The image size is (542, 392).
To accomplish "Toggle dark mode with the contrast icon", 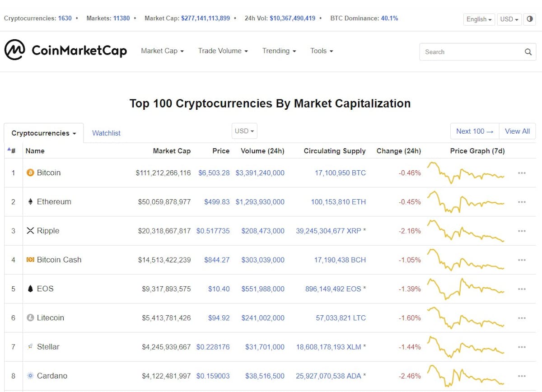I will click(529, 19).
